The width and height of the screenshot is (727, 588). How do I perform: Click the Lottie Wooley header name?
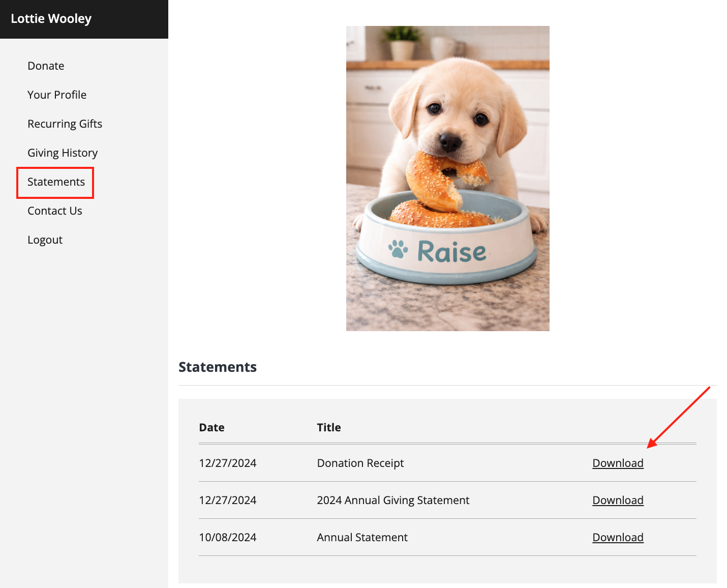click(51, 19)
